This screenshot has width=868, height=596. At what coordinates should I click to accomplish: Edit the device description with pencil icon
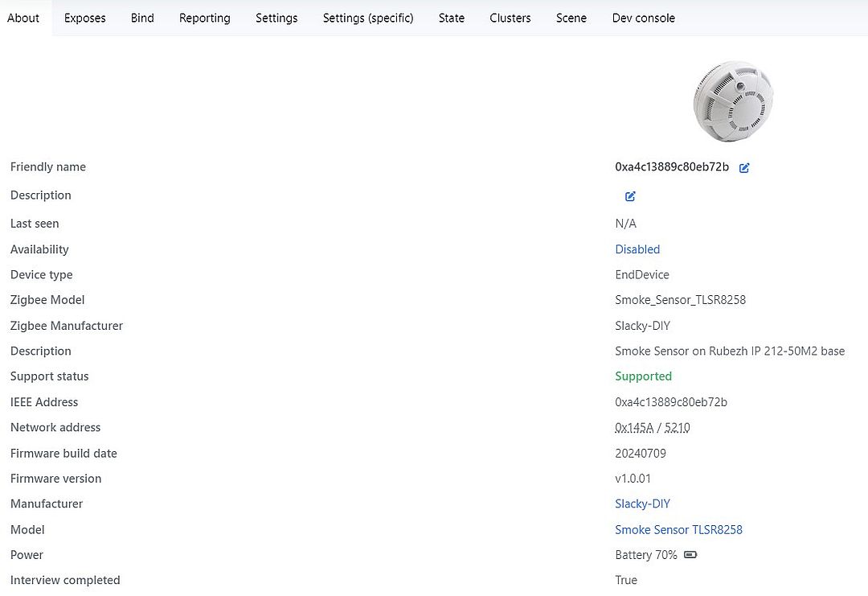(630, 196)
